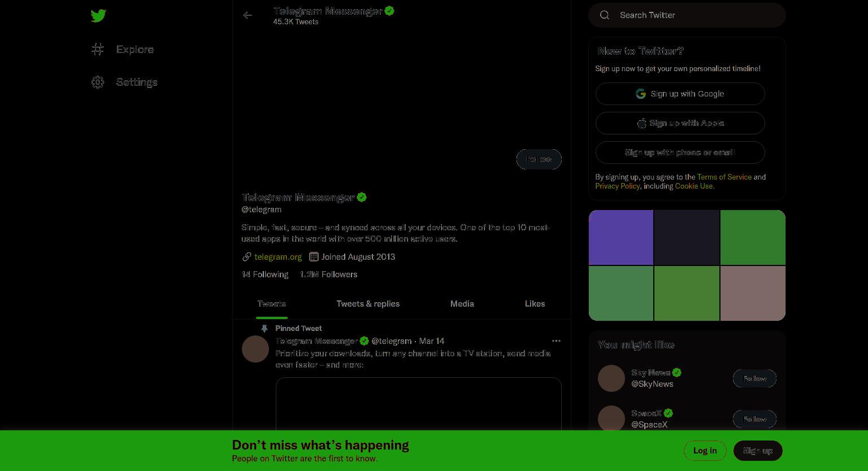The image size is (868, 471).
Task: Click the Sky News avatar icon
Action: point(611,378)
